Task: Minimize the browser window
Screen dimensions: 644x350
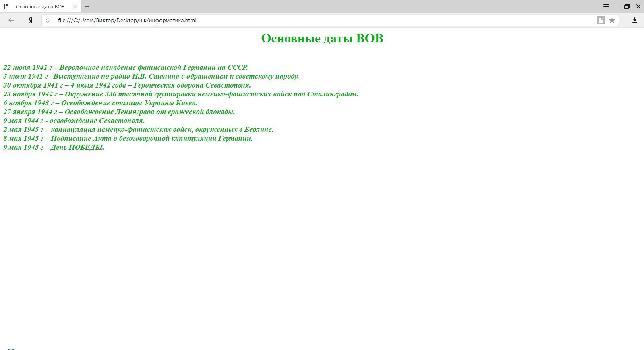Action: click(x=616, y=6)
